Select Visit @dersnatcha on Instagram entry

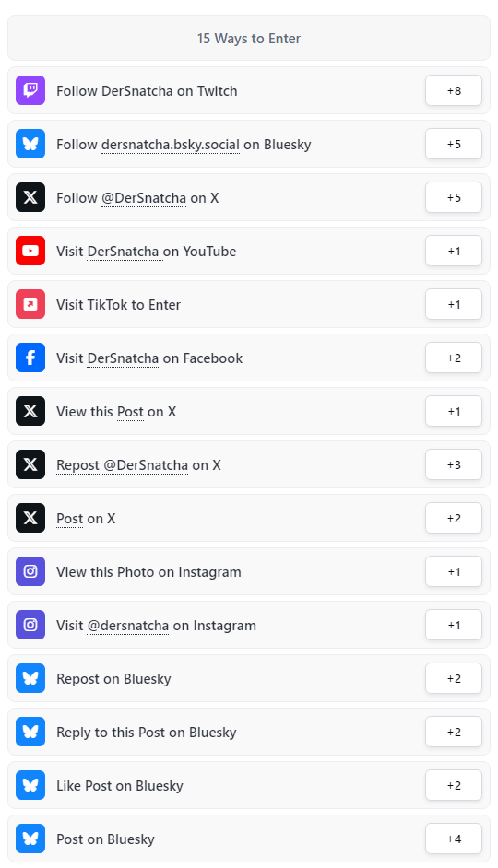(249, 625)
